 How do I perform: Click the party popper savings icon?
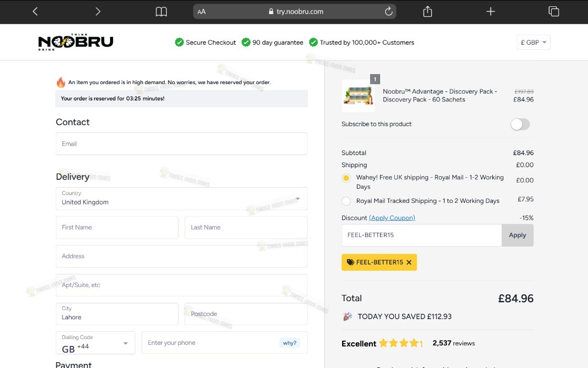click(x=347, y=316)
